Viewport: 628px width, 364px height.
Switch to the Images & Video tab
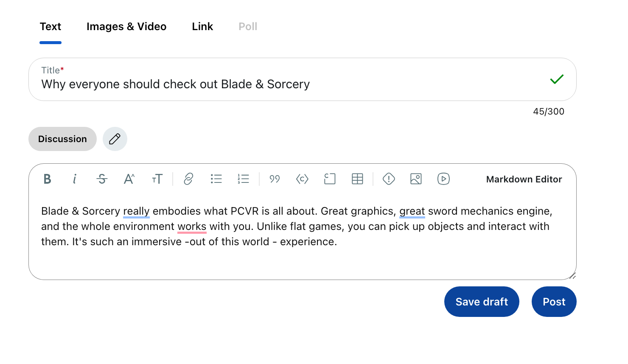pos(126,27)
